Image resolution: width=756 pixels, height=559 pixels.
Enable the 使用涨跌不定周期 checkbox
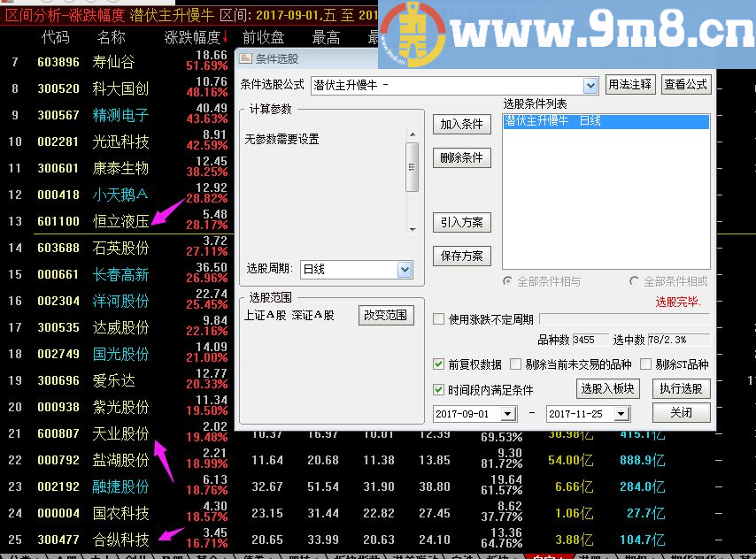click(438, 319)
